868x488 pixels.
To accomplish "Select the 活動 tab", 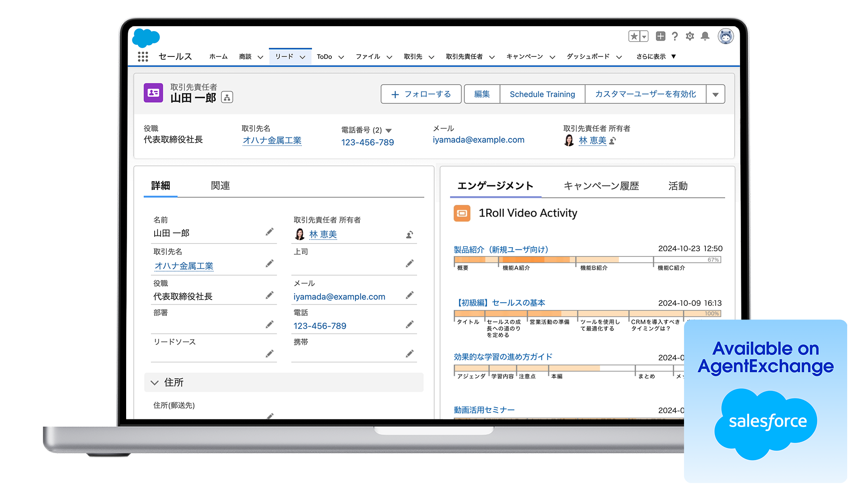I will (x=678, y=186).
